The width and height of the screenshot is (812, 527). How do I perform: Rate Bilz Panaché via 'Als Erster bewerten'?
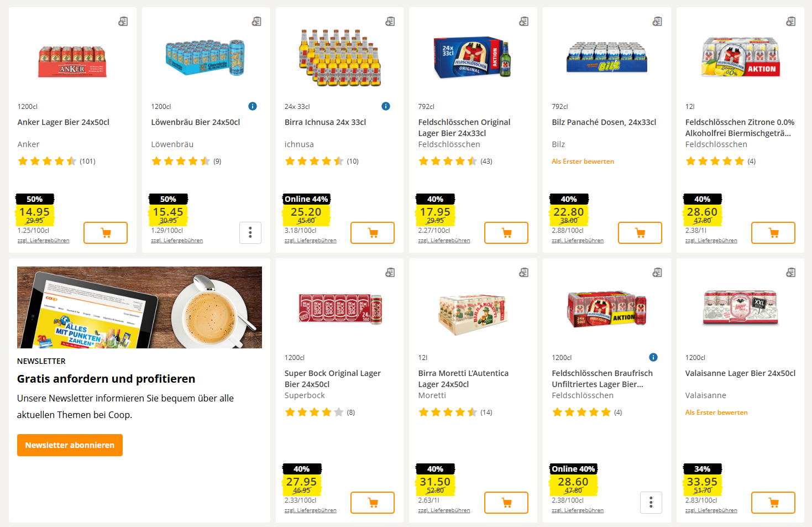point(583,161)
